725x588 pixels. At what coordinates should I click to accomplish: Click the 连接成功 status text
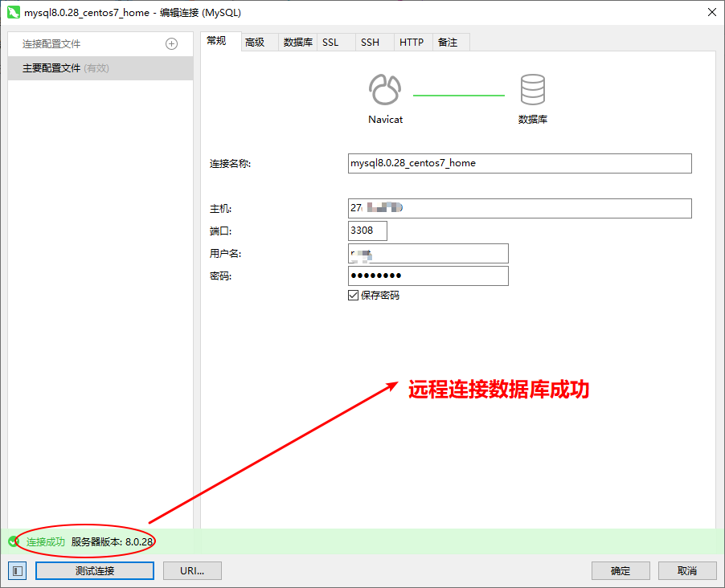point(45,541)
